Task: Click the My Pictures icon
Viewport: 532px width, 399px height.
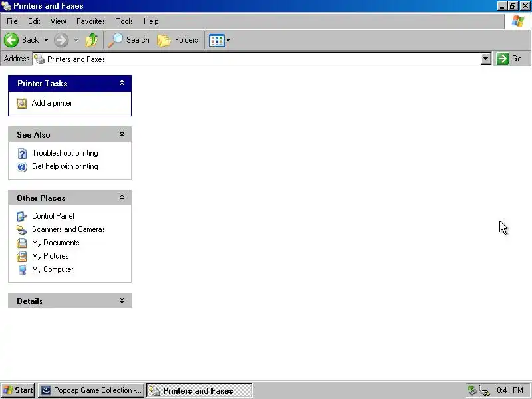Action: (22, 256)
